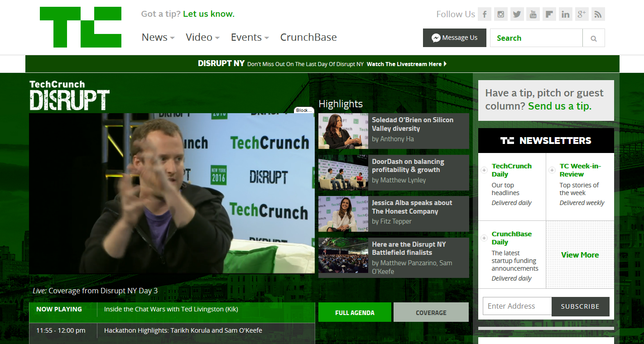The width and height of the screenshot is (644, 344).
Task: Click the Jessica Alba headline text
Action: pyautogui.click(x=412, y=207)
